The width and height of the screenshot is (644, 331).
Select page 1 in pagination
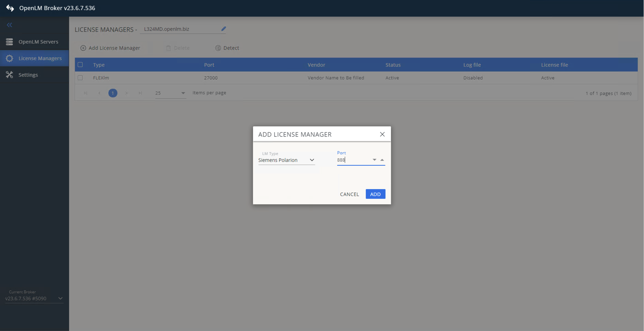pos(113,93)
